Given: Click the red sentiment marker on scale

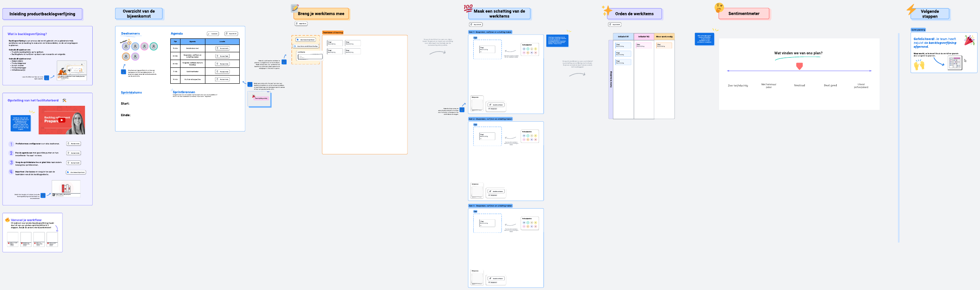Looking at the screenshot, I should point(800,66).
